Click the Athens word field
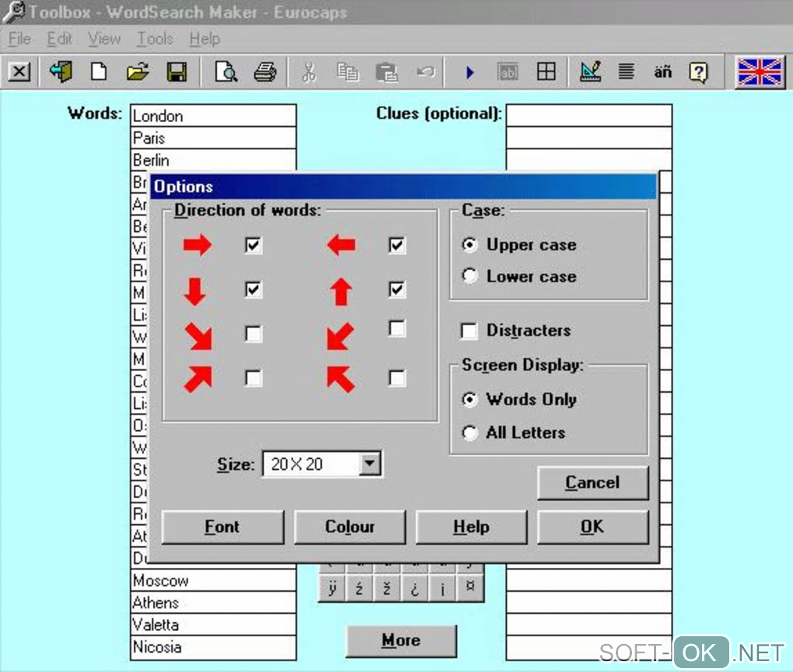The height and width of the screenshot is (672, 793). click(214, 603)
